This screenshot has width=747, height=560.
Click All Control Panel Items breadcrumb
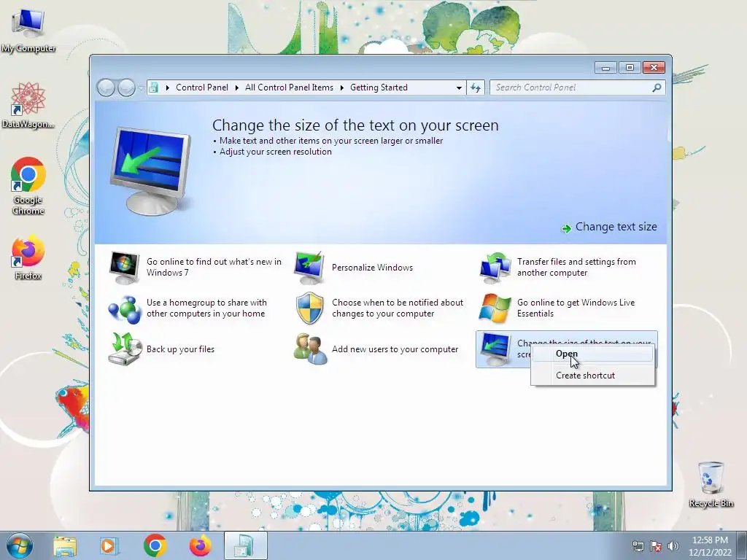[x=289, y=87]
